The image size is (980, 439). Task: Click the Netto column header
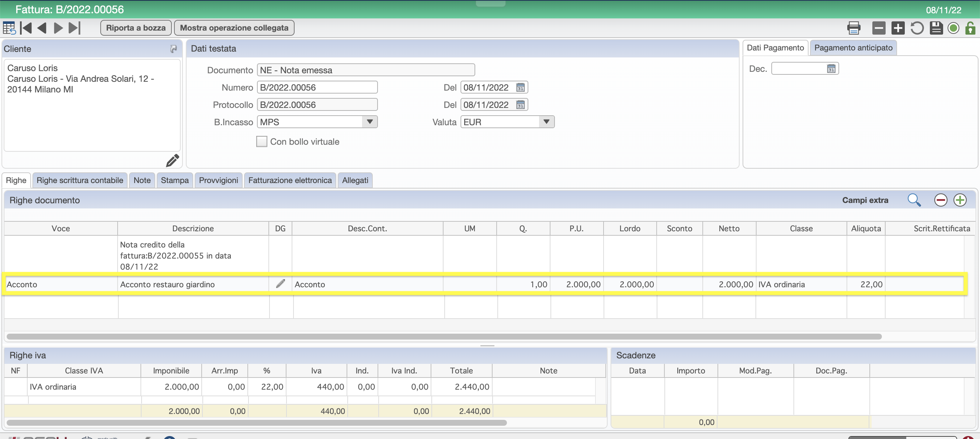[729, 228]
